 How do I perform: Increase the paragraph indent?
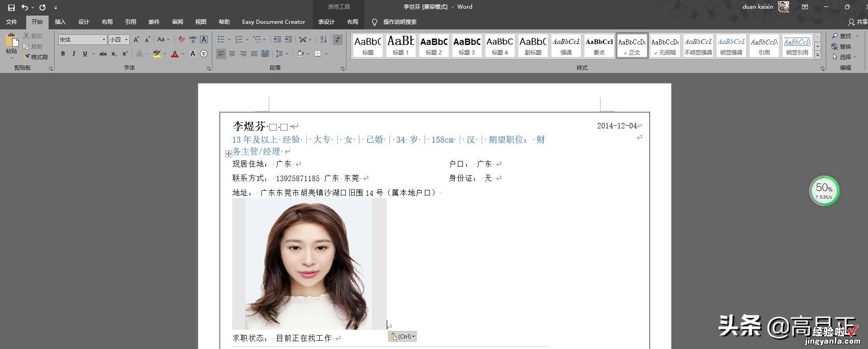click(289, 40)
